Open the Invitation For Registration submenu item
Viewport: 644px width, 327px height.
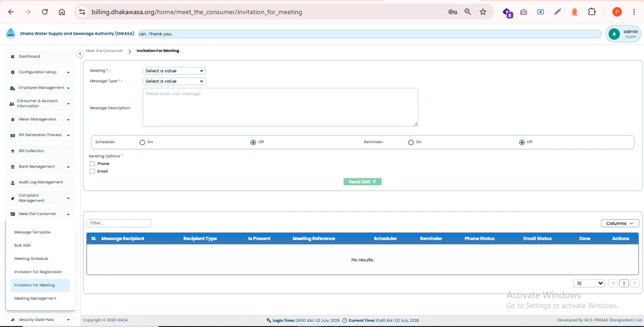point(38,272)
